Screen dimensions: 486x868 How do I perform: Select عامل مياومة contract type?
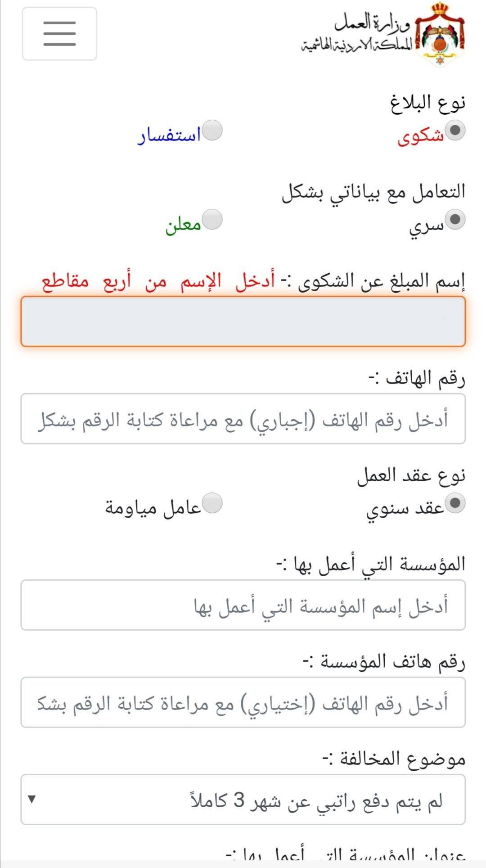pyautogui.click(x=212, y=503)
